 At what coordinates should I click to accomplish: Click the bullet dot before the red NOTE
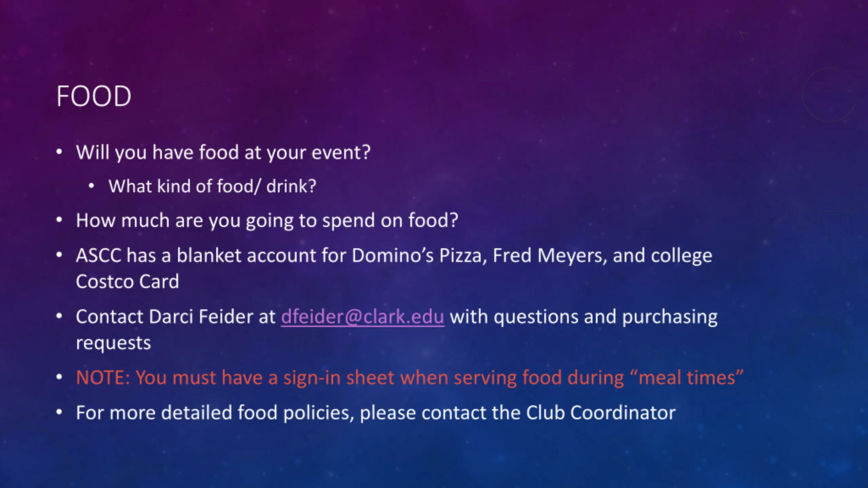[x=59, y=377]
